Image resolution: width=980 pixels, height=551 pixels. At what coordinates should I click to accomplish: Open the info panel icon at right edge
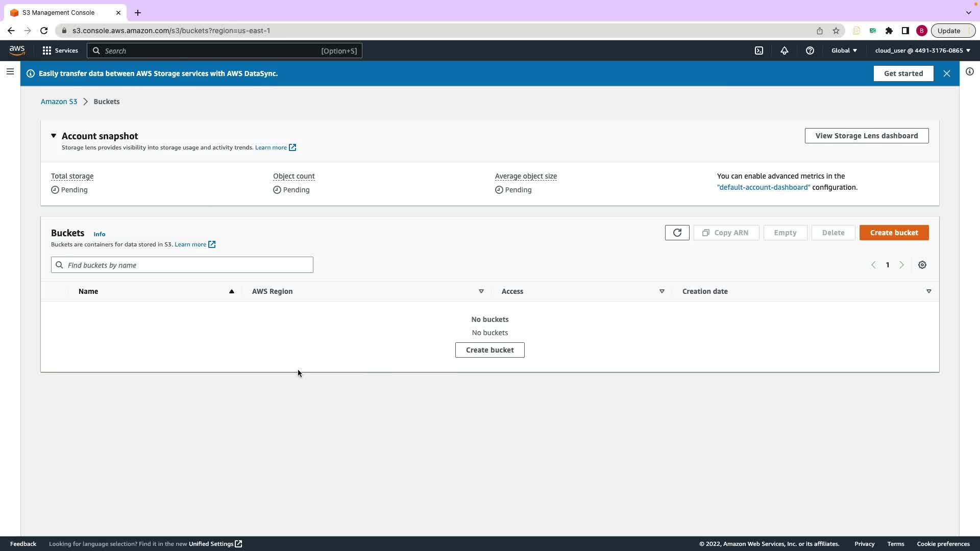point(970,72)
